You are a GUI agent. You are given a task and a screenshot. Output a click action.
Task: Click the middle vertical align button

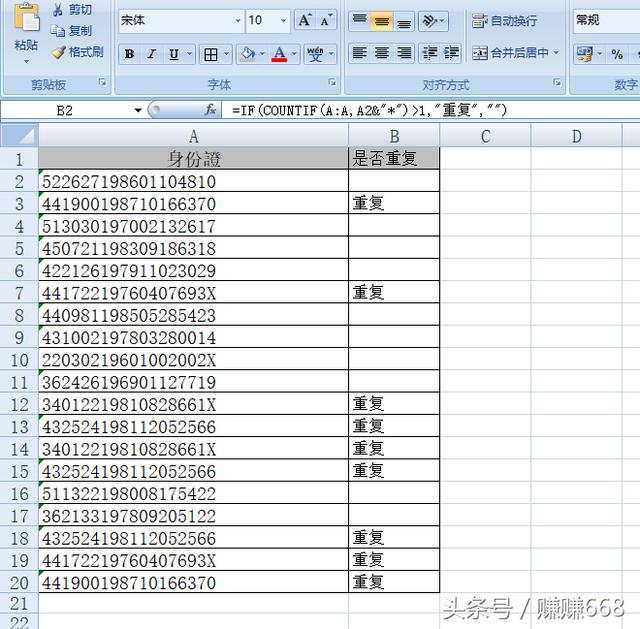[381, 20]
